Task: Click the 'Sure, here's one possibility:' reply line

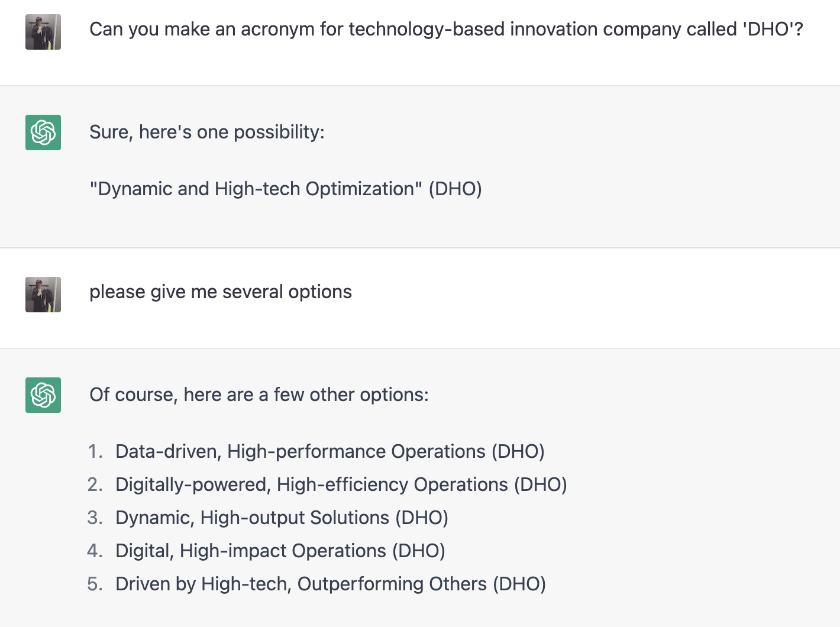Action: 207,132
